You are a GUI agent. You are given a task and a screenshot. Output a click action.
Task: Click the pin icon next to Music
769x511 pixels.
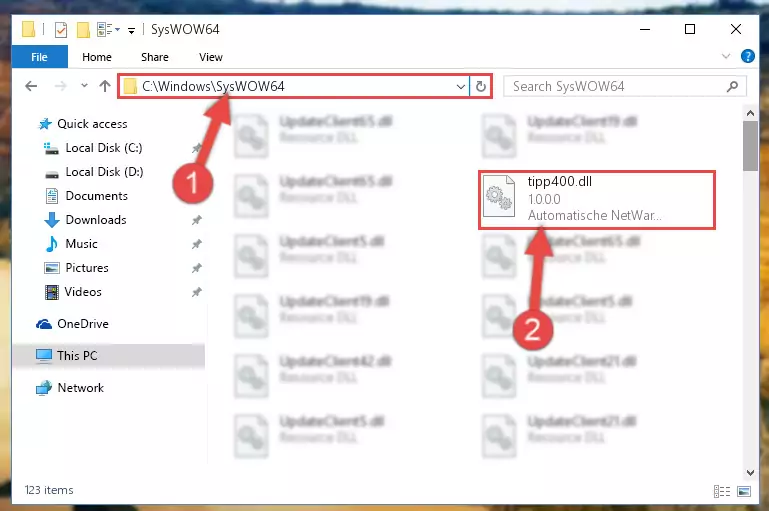coord(197,244)
